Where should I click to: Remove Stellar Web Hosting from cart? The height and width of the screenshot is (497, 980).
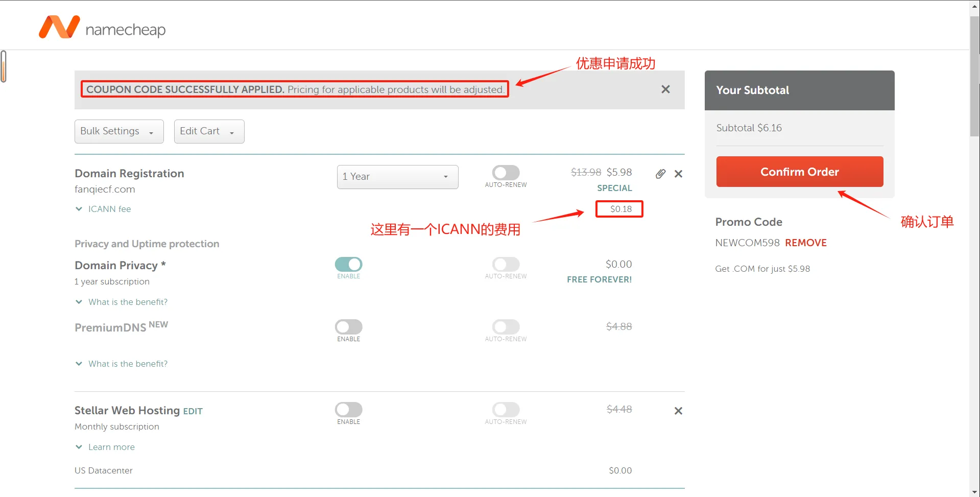coord(678,411)
